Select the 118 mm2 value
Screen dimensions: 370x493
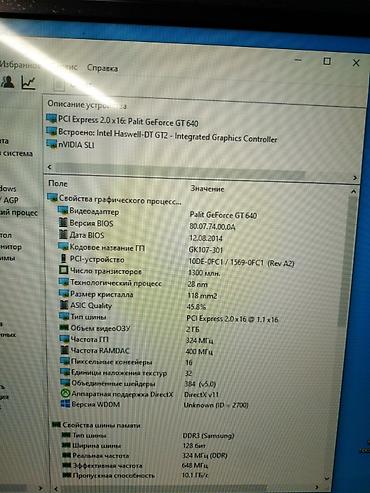point(202,295)
